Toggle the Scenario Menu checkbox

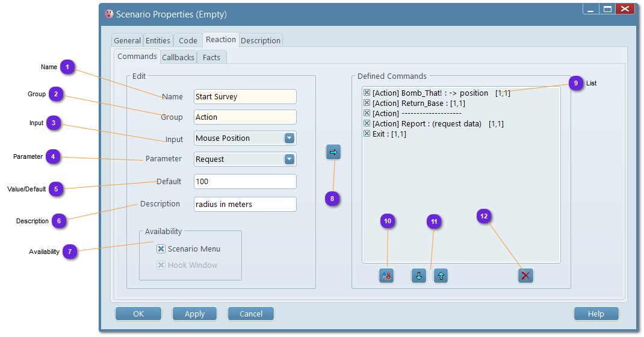tap(161, 249)
